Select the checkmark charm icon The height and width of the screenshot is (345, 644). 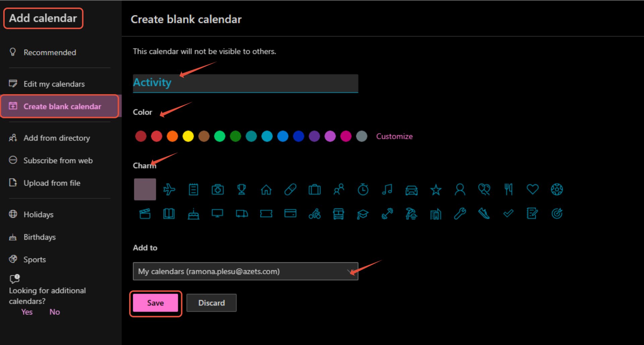coord(508,213)
